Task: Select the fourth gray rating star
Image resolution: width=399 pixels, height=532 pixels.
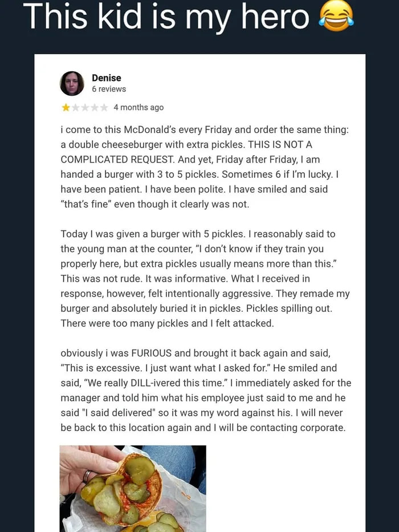Action: [x=95, y=107]
